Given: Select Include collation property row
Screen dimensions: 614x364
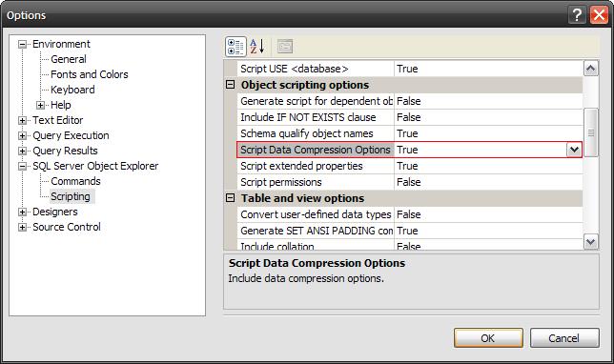Looking at the screenshot, I should pos(410,245).
